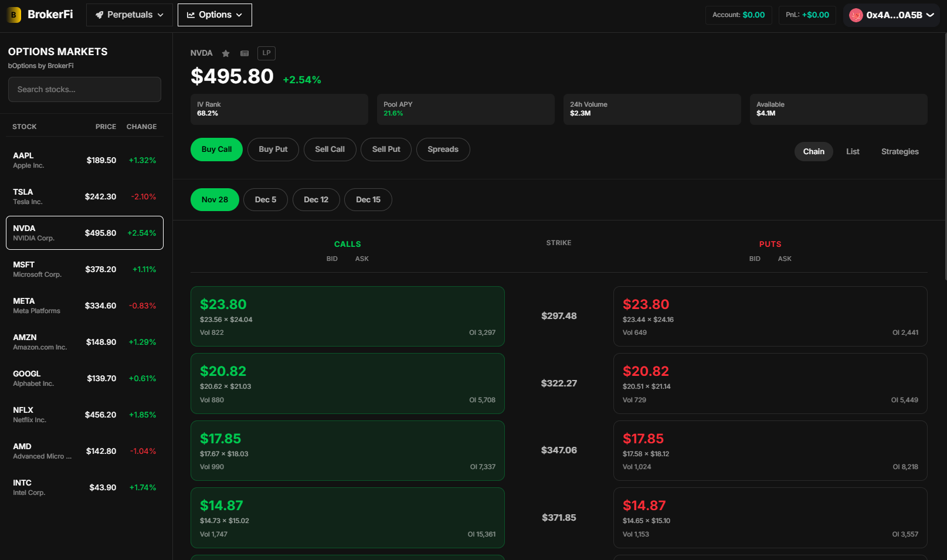
Task: Open the NVDA news icon next to the star
Action: point(245,53)
